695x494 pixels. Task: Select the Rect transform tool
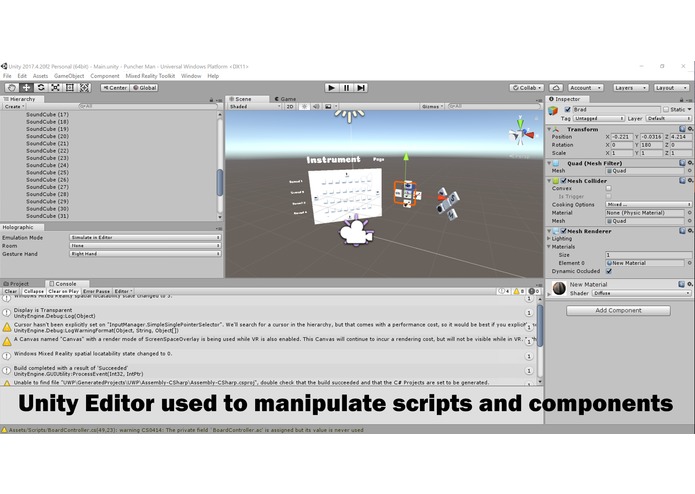tap(70, 88)
